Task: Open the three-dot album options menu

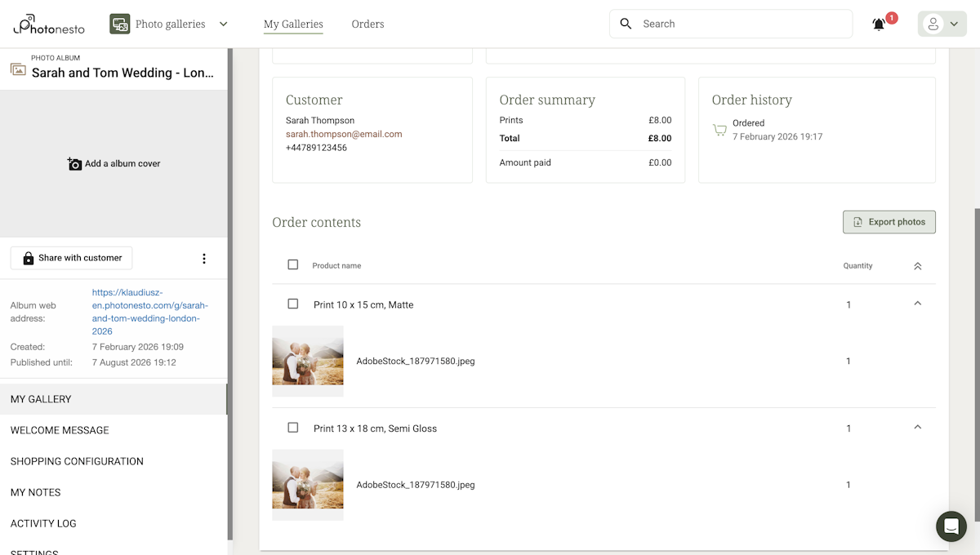Action: coord(203,258)
